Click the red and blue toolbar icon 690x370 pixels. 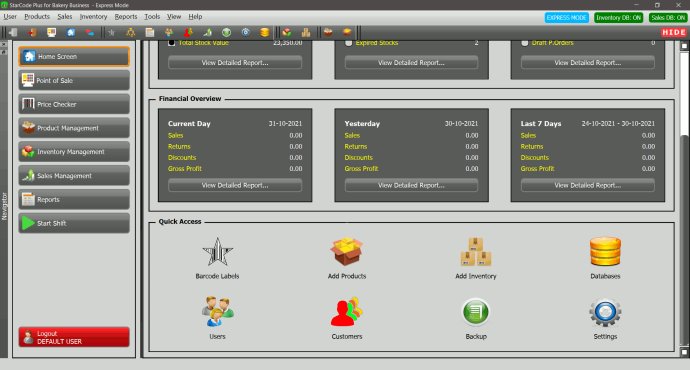[90, 33]
